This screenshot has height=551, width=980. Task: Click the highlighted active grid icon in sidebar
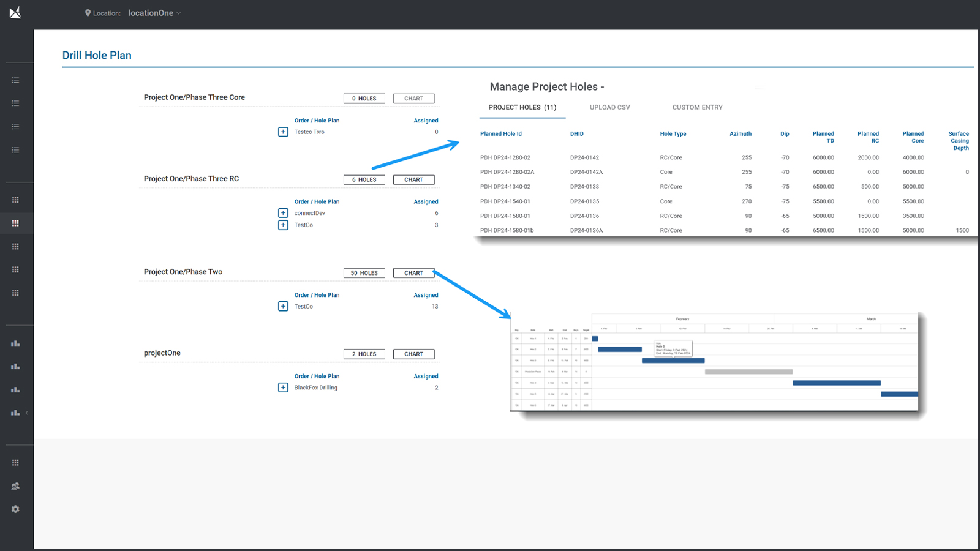pos(15,223)
